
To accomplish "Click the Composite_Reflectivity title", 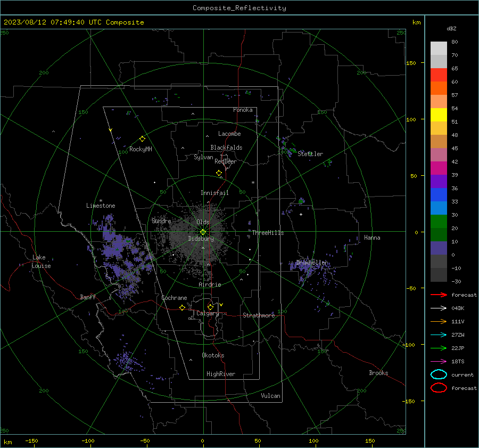I will click(240, 8).
